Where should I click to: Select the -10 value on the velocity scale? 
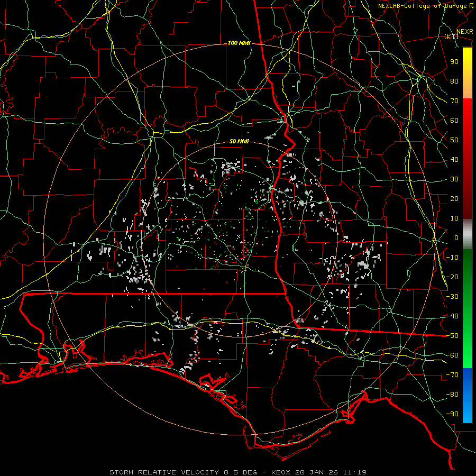tap(452, 258)
